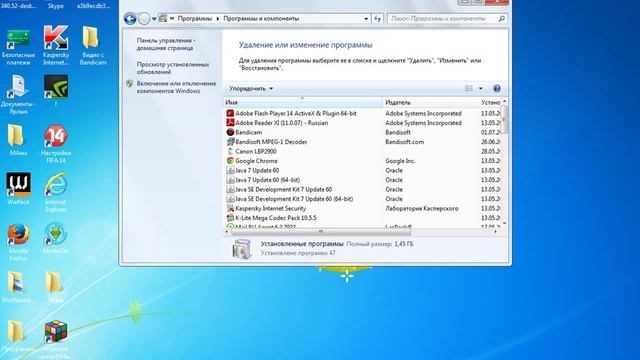This screenshot has width=640, height=360.
Task: Click the blue Help icon
Action: (497, 89)
